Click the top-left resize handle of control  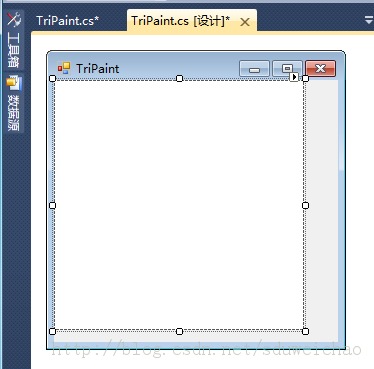pyautogui.click(x=52, y=78)
